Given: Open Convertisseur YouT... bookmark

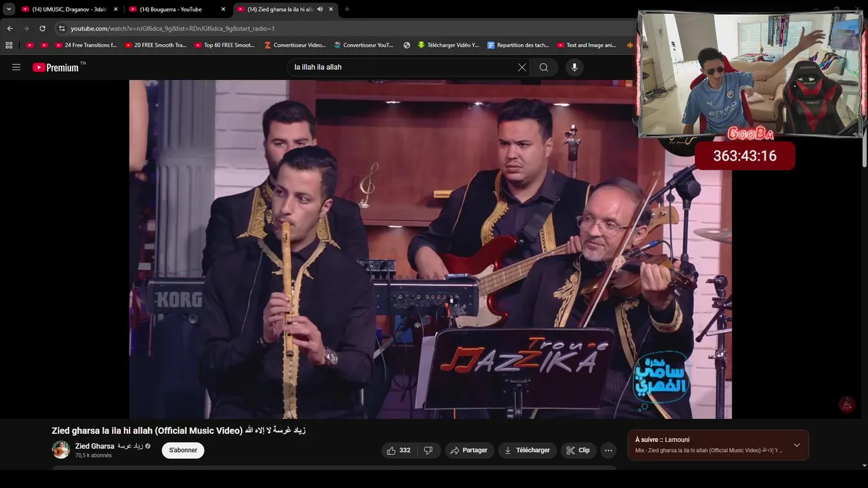Looking at the screenshot, I should point(364,45).
